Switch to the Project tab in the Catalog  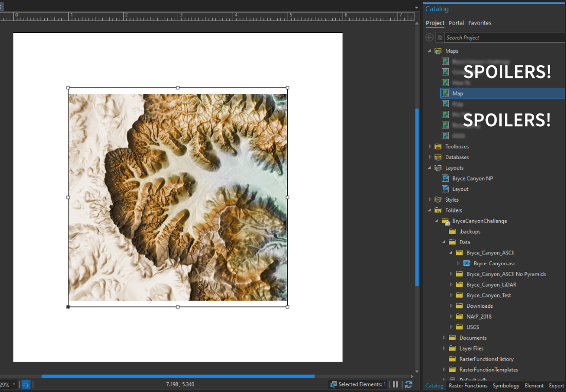[435, 23]
